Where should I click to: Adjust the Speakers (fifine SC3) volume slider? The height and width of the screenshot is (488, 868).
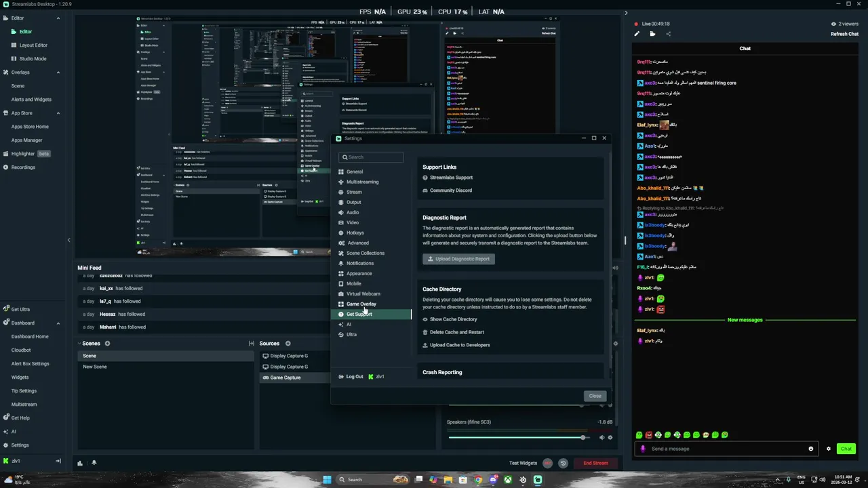[x=519, y=437]
